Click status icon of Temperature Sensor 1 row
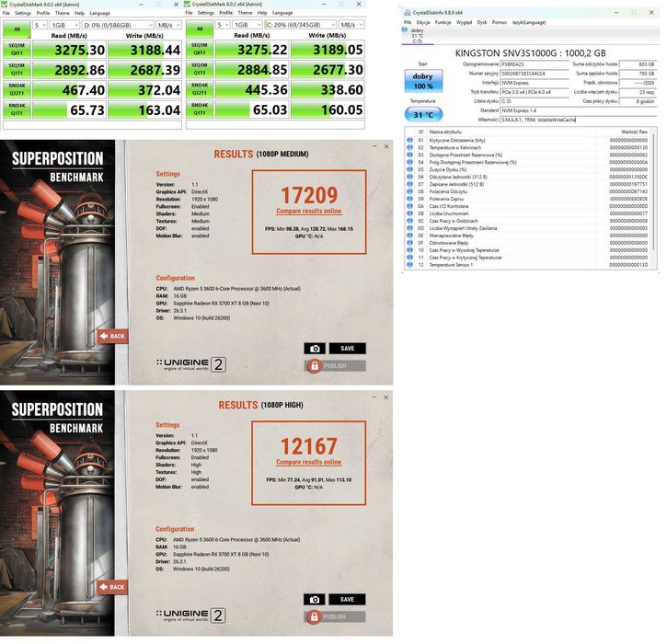The width and height of the screenshot is (667, 644). (409, 265)
